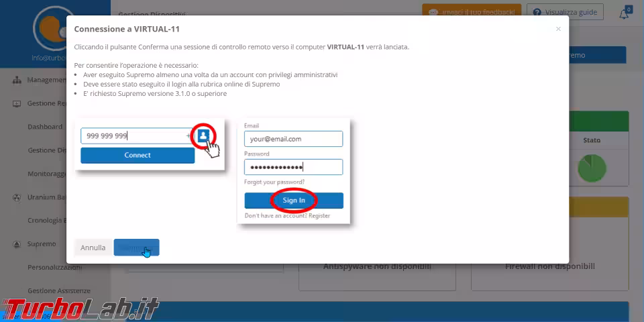Viewport: 644px width, 322px height.
Task: Click the green Stato pie chart
Action: point(592,168)
